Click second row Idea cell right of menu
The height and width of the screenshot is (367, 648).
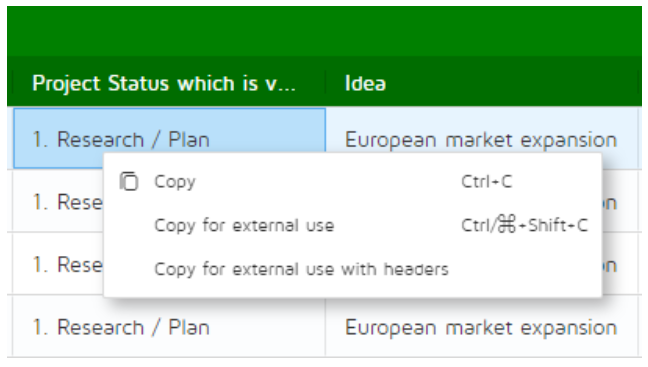click(620, 202)
